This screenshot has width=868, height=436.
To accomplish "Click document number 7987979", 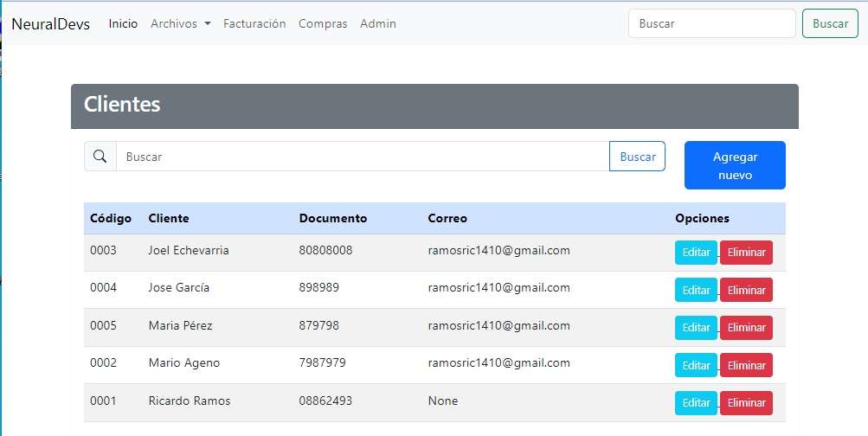I will pos(322,363).
